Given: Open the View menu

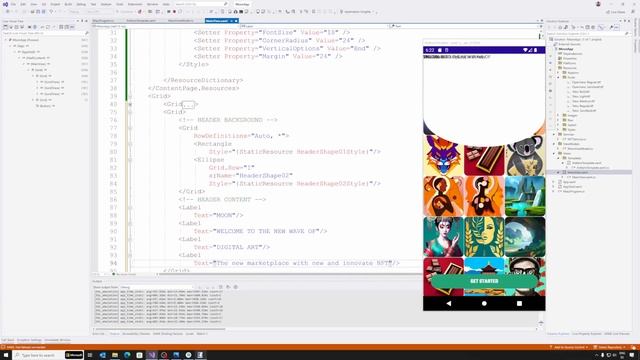Looking at the screenshot, I should (34, 4).
